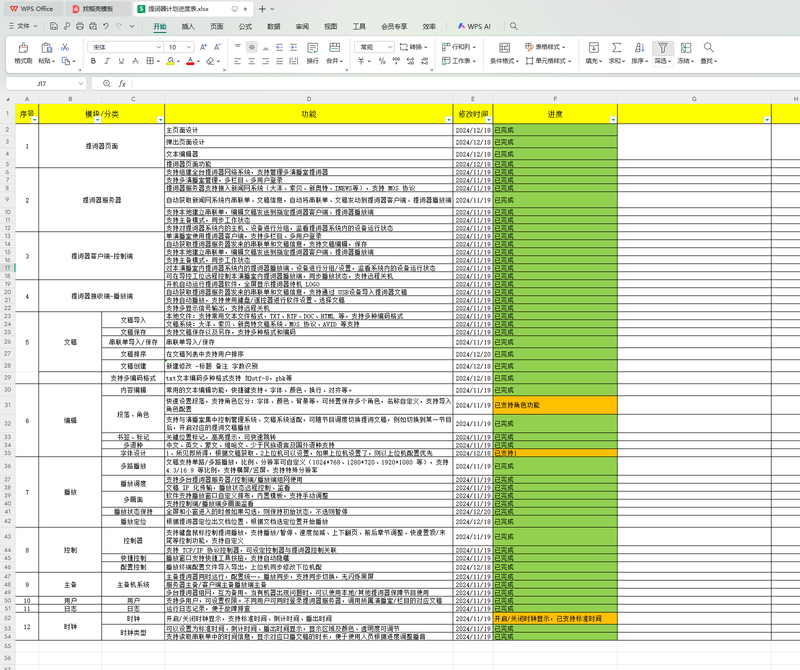Click the Print icon in quick access bar
Screen dimensions: 800x670
point(80,26)
